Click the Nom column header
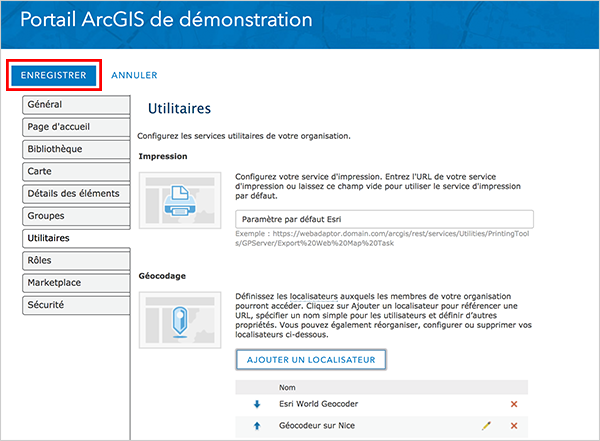The width and height of the screenshot is (600, 441). point(287,387)
